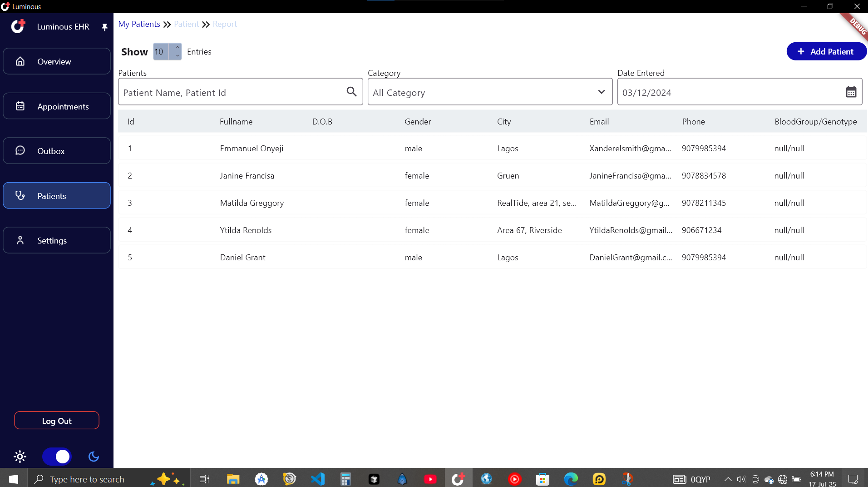Click the search magnifier in Patients field
This screenshot has width=868, height=487.
click(352, 92)
